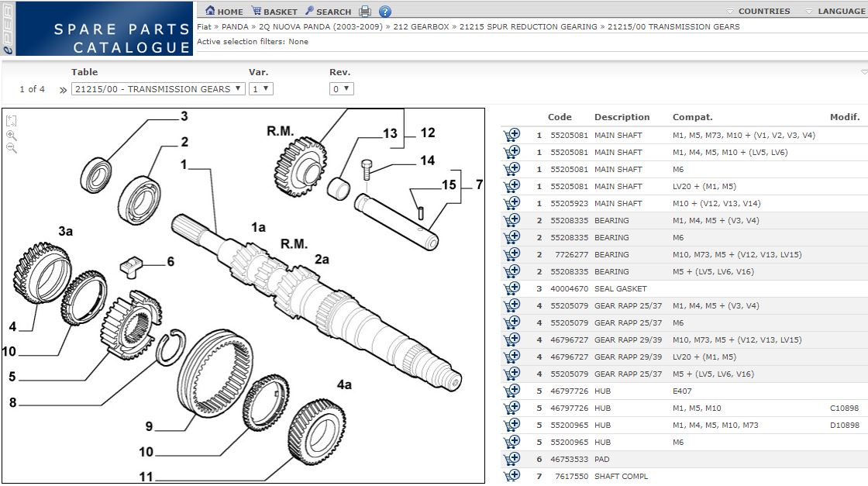868x486 pixels.
Task: Add HUB C10898 to basket
Action: 511,408
